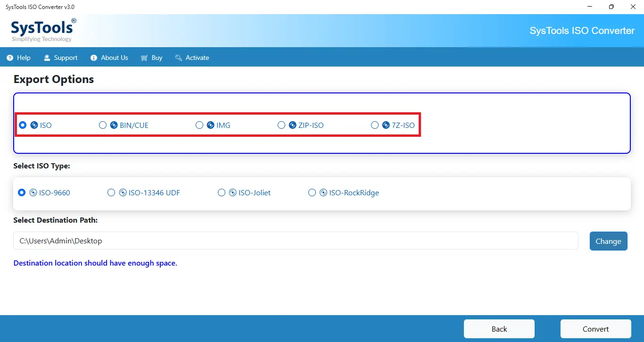Select the ISO export option
Screen dimensions: 644x342
click(x=23, y=125)
